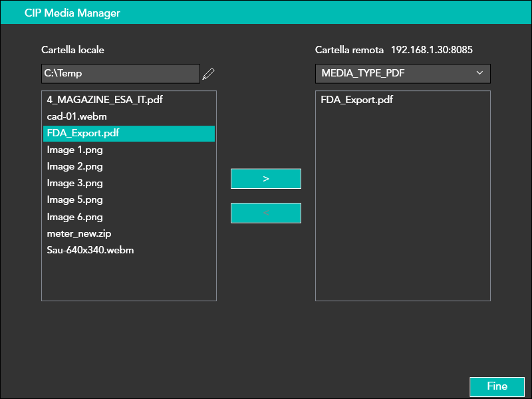Click the Fine button
Image resolution: width=532 pixels, height=399 pixels.
497,386
